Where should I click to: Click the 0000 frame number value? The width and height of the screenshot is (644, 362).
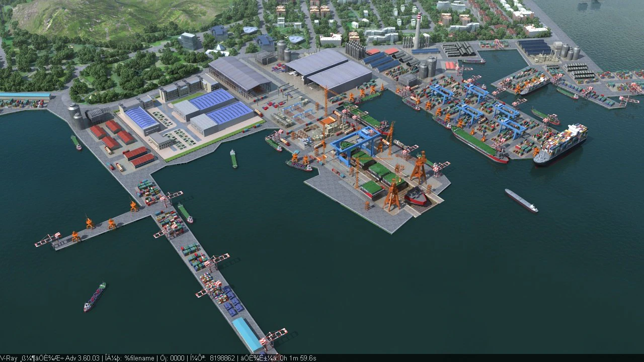[177, 358]
